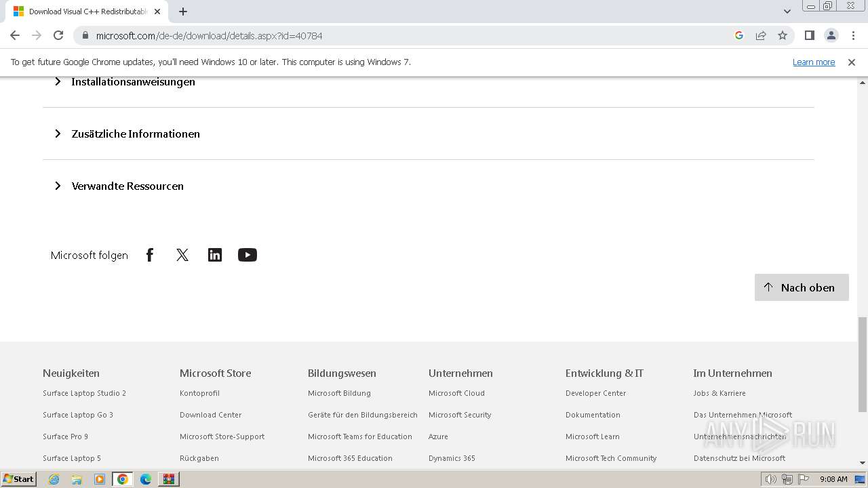Click the Nach oben button

802,287
